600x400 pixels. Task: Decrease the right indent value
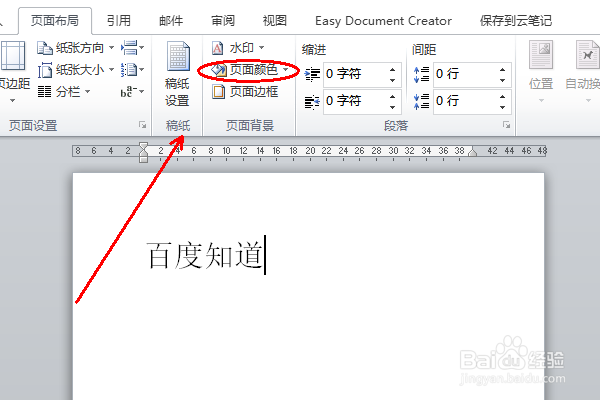392,107
